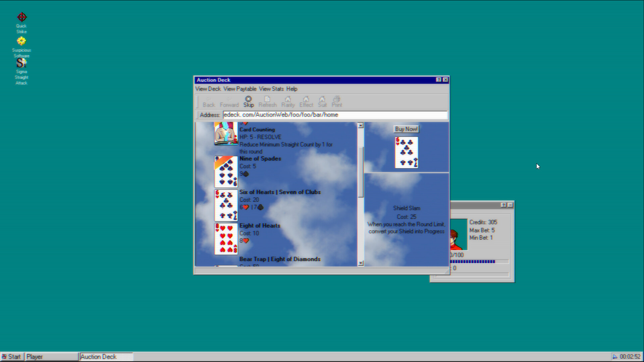
Task: Open the View Stats menu
Action: click(x=271, y=89)
